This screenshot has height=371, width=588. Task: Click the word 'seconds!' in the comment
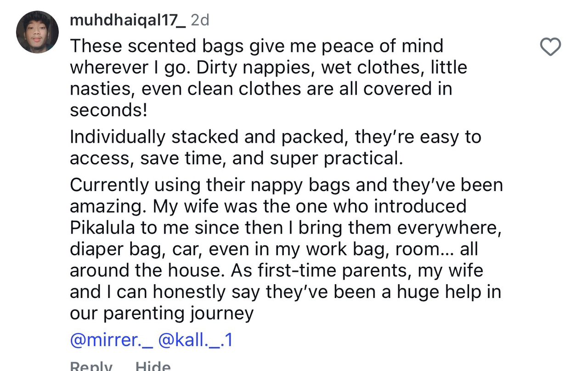click(108, 110)
